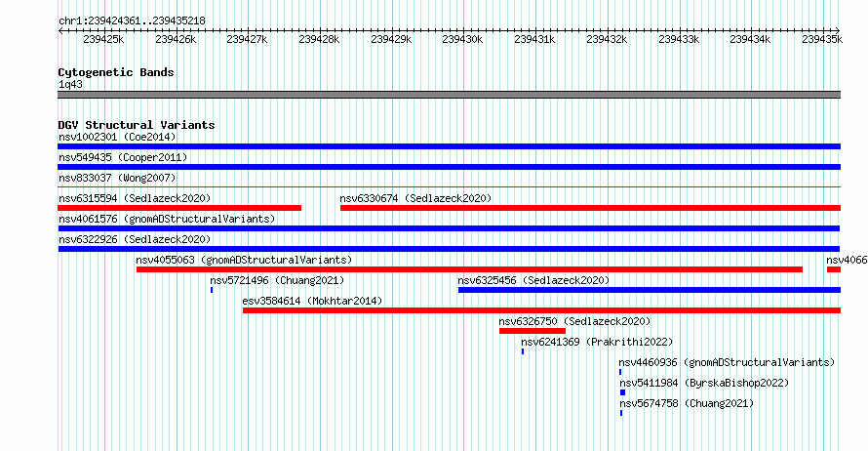Click the 239426k ruler tick label
The width and height of the screenshot is (868, 451).
[176, 39]
